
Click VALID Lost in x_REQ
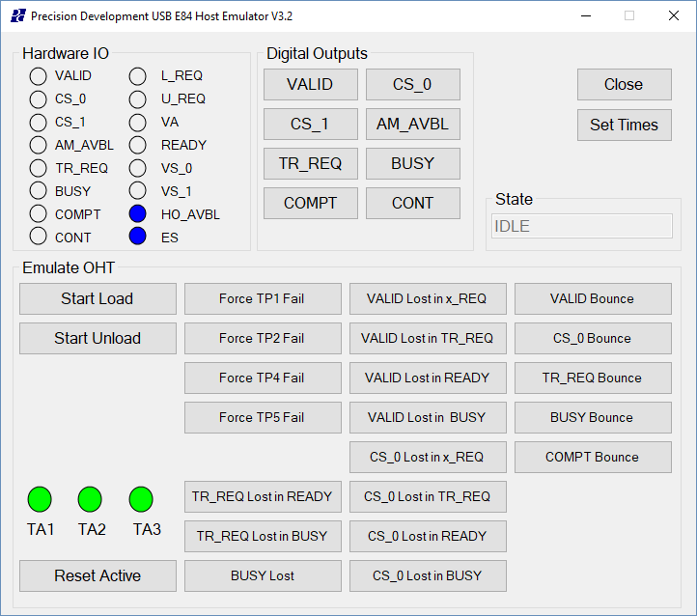(428, 298)
